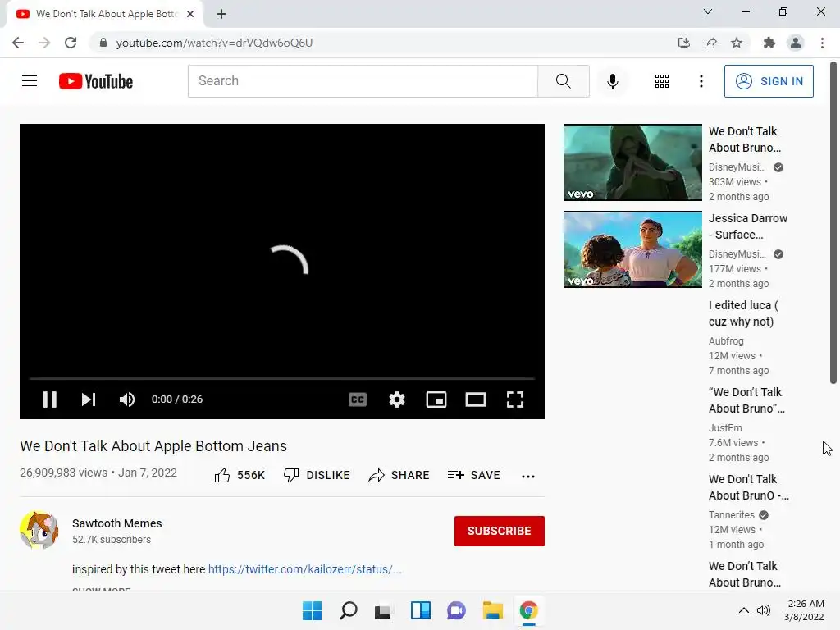Open Widgets on taskbar
840x630 pixels.
421,610
